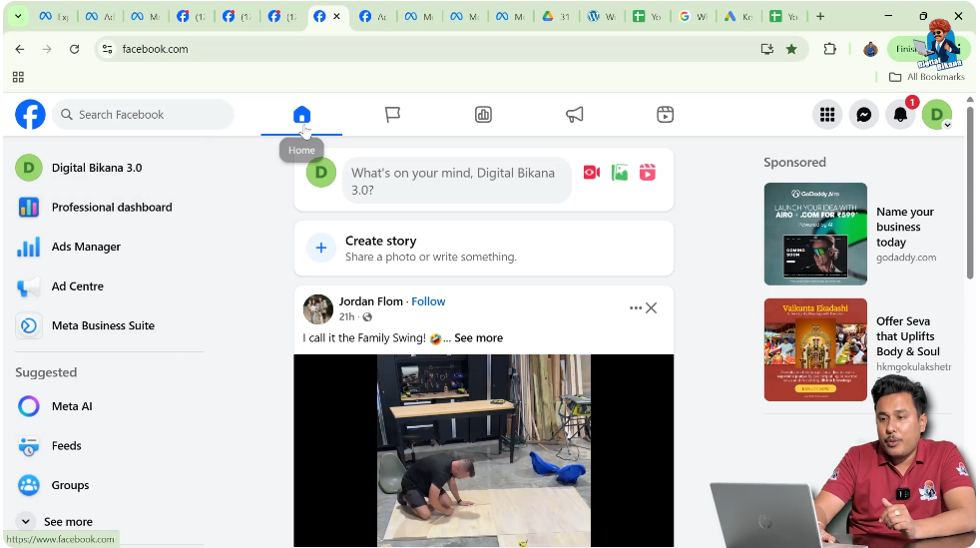Open Chrome profile avatar
This screenshot has height=548, width=980.
(870, 49)
